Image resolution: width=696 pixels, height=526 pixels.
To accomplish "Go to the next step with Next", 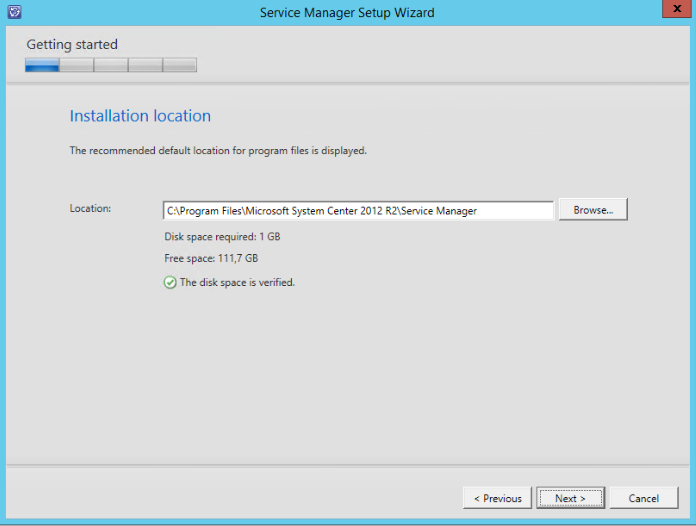I will 570,498.
